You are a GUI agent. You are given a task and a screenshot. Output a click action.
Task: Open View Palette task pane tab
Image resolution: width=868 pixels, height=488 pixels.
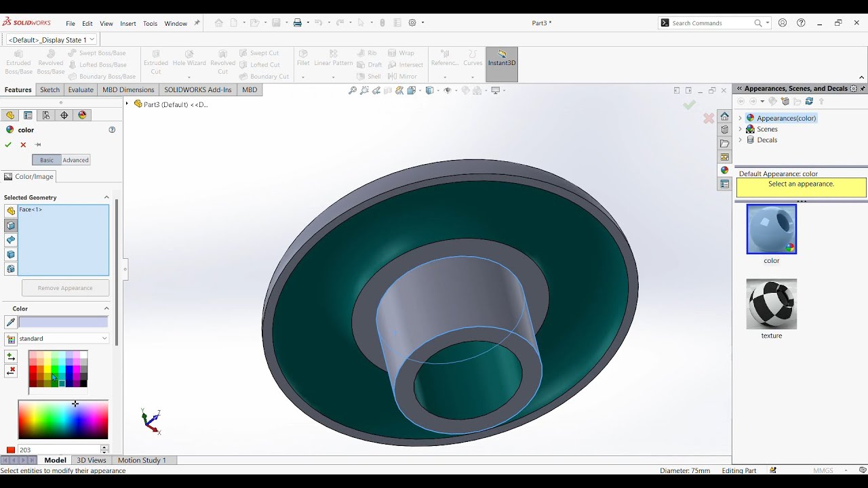pyautogui.click(x=725, y=157)
